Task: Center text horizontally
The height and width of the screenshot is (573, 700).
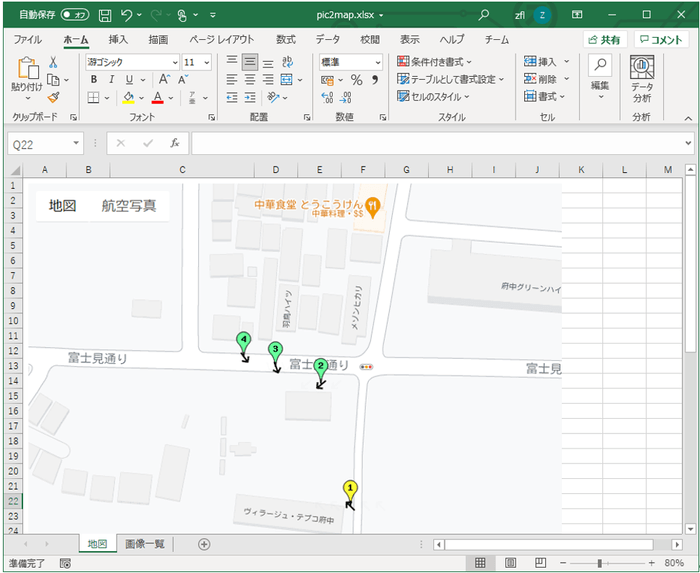Action: pyautogui.click(x=250, y=79)
